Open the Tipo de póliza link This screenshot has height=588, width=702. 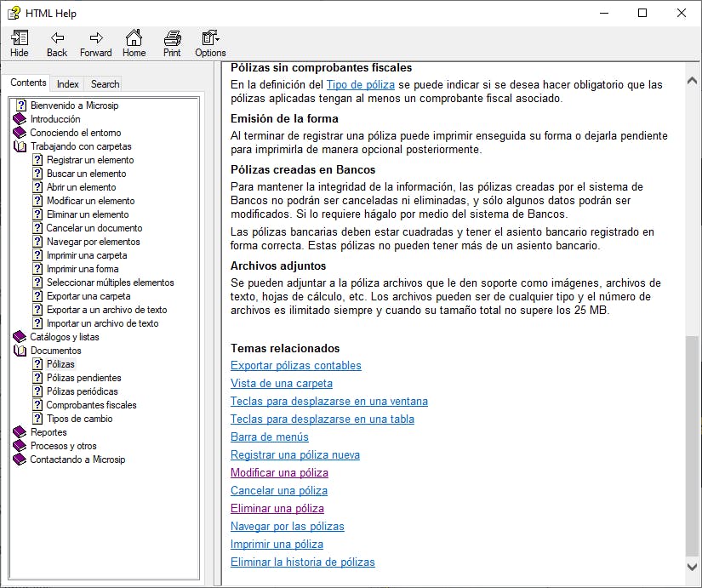[x=361, y=84]
